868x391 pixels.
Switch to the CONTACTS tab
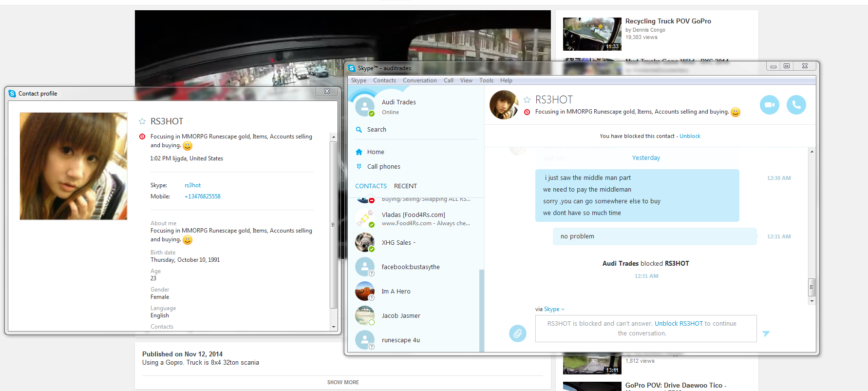coord(371,186)
